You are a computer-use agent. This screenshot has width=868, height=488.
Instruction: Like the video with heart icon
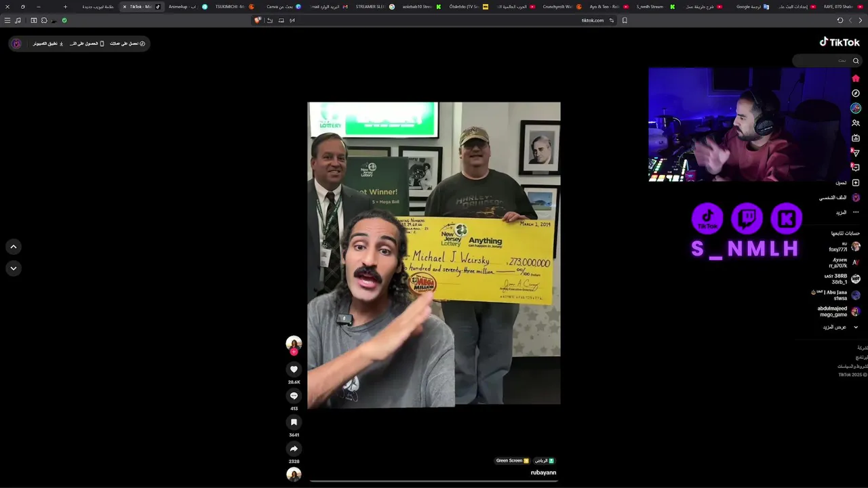tap(294, 369)
